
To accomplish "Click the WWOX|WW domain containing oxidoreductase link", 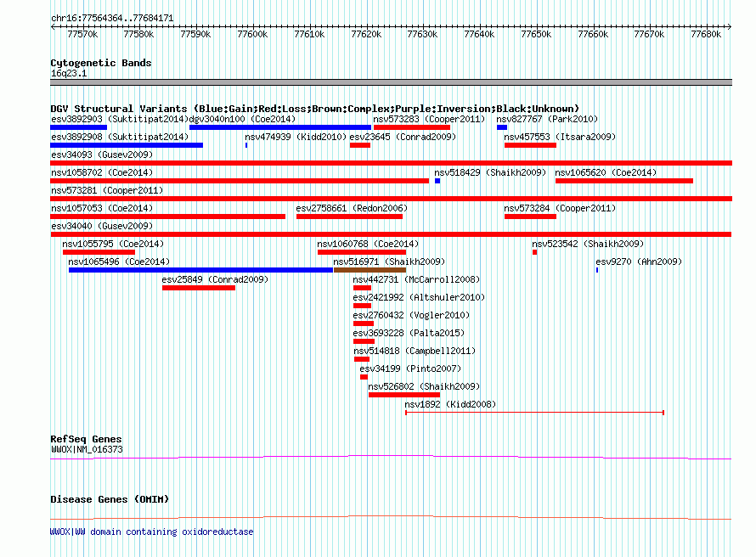I will coord(151,532).
